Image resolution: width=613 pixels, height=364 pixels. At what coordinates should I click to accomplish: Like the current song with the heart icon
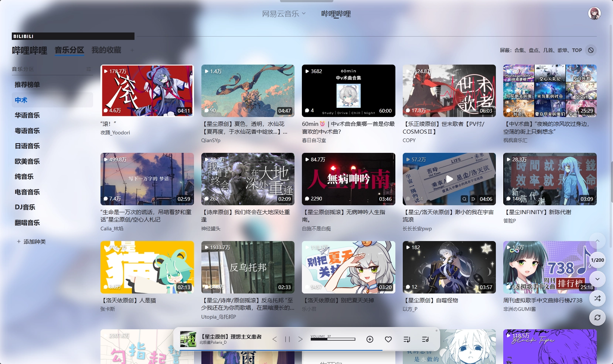coord(388,339)
